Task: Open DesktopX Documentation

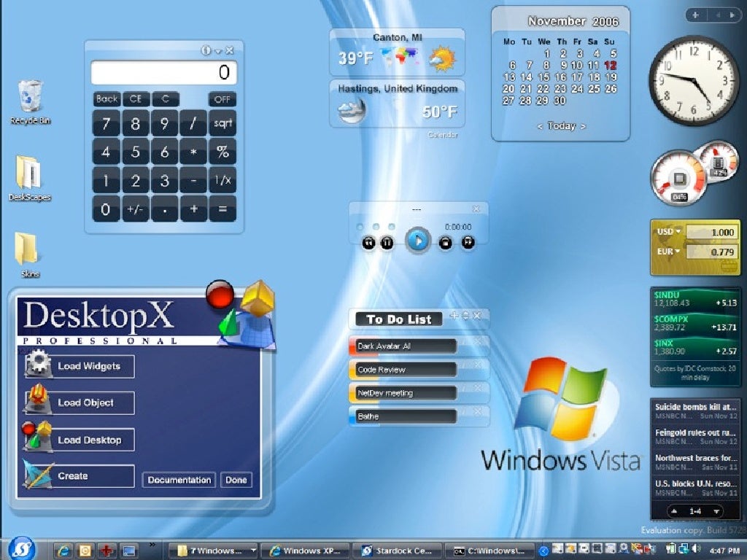Action: coord(179,480)
